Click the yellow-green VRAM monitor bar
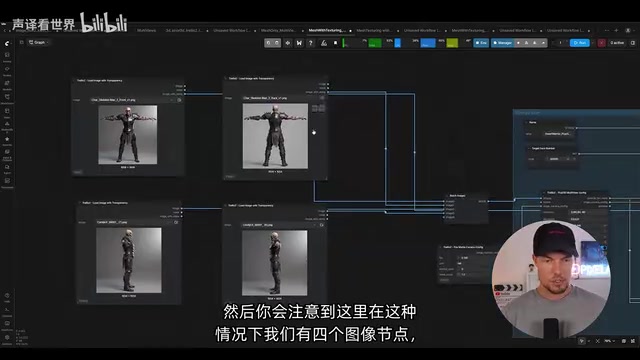Viewport: 640px width, 360px height. tap(452, 43)
